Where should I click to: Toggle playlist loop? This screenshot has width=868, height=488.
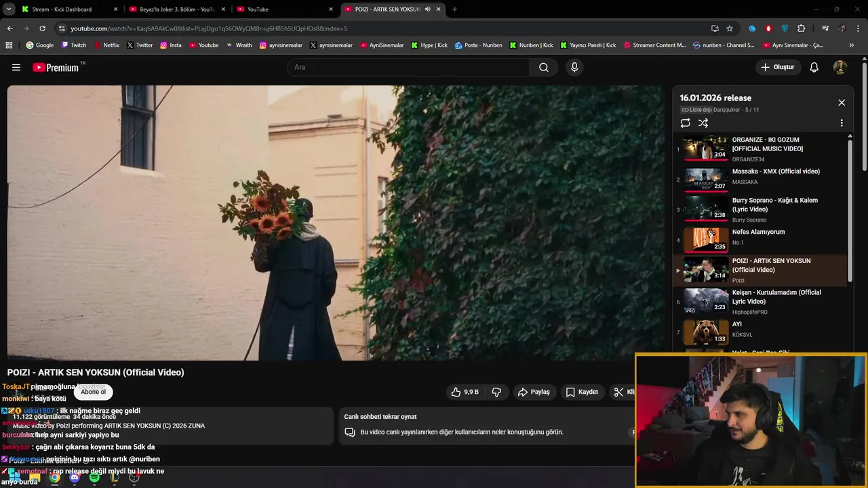686,123
